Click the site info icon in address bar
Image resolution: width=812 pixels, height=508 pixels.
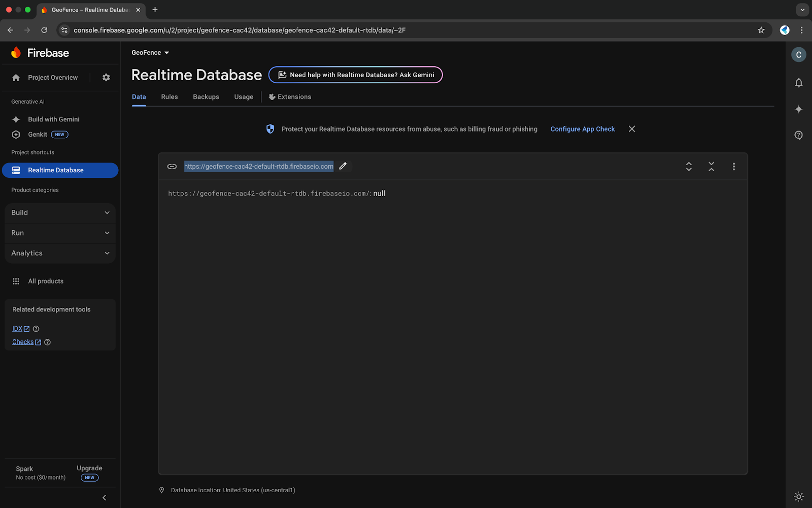point(64,30)
